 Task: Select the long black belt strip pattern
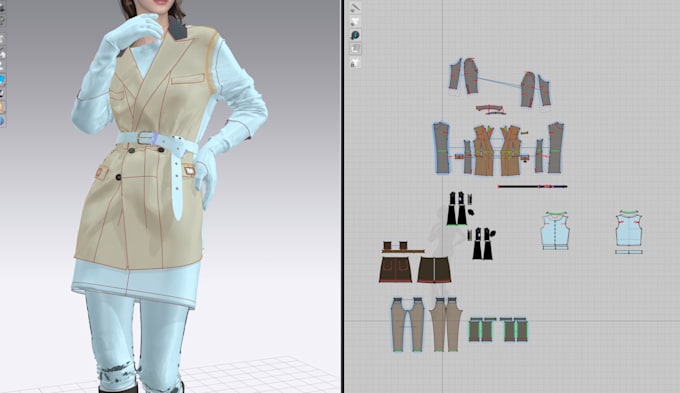(533, 187)
